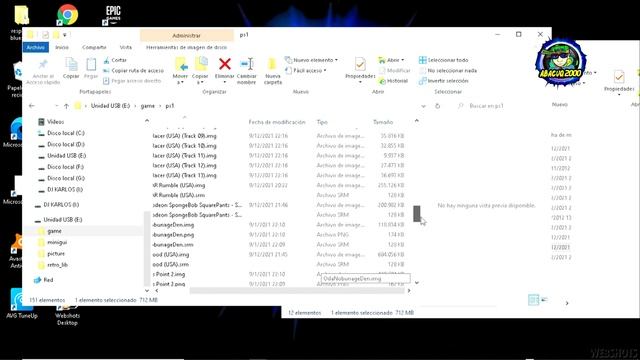Open the Fácil acceso dropdown
The width and height of the screenshot is (640, 360).
pyautogui.click(x=306, y=71)
